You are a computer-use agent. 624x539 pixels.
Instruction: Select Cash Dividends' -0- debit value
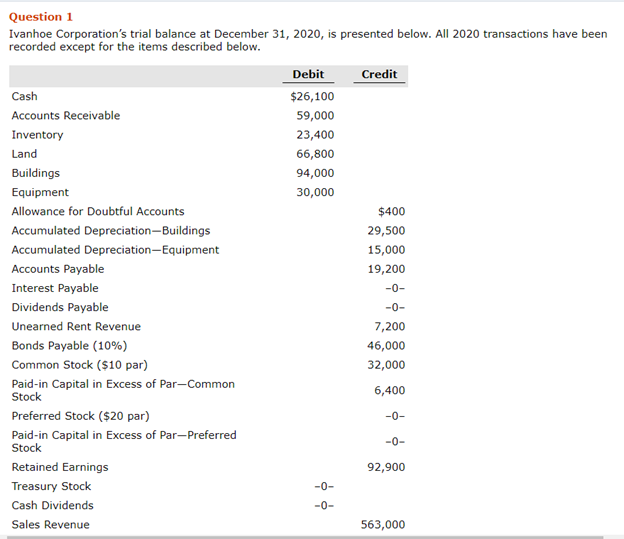pyautogui.click(x=324, y=505)
